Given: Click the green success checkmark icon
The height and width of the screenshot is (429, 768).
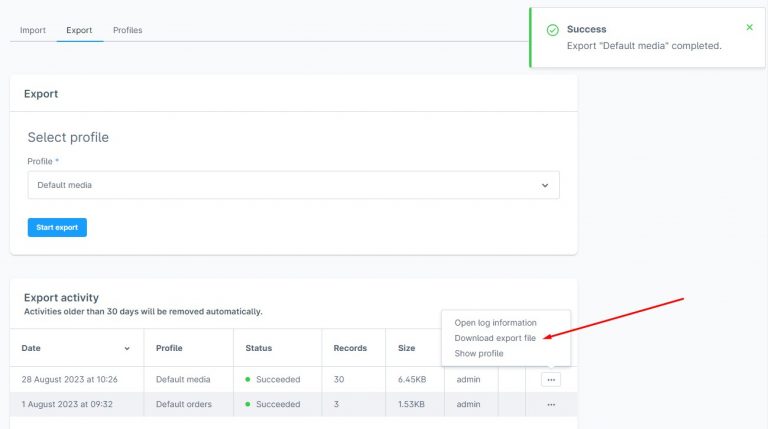Looking at the screenshot, I should coord(552,30).
